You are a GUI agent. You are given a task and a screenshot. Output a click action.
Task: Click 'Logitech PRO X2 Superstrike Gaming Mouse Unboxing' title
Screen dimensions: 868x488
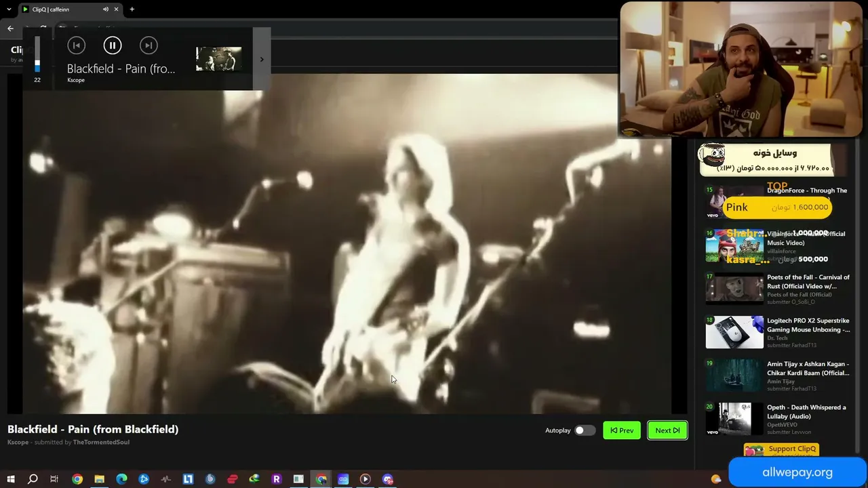click(x=808, y=325)
